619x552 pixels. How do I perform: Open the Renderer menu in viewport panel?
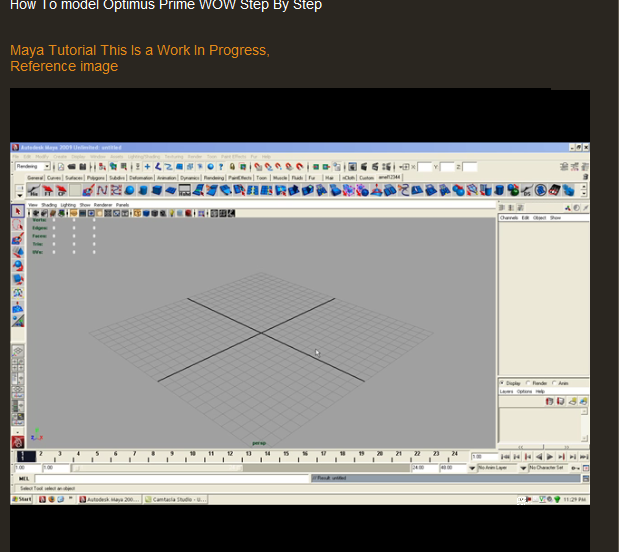[x=103, y=205]
